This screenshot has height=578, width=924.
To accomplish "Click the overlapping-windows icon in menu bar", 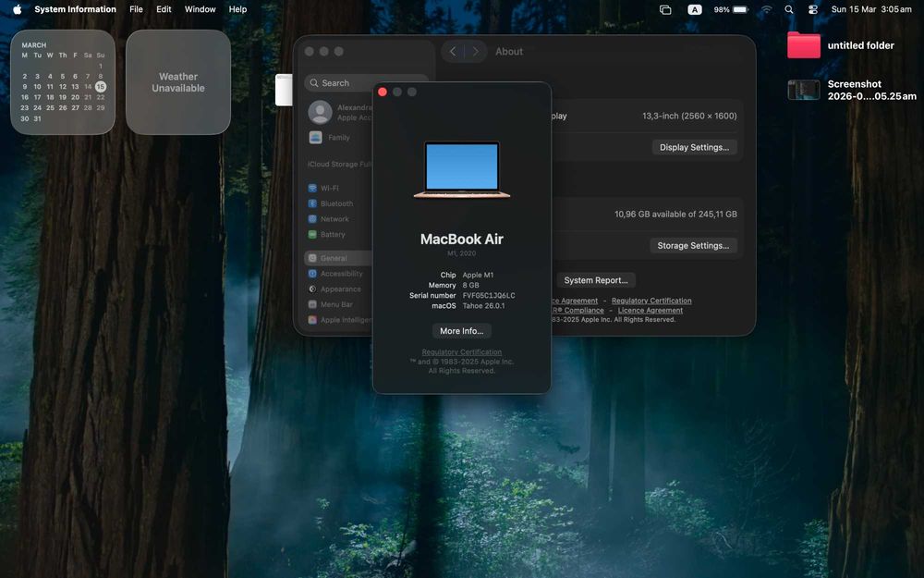I will coord(665,9).
